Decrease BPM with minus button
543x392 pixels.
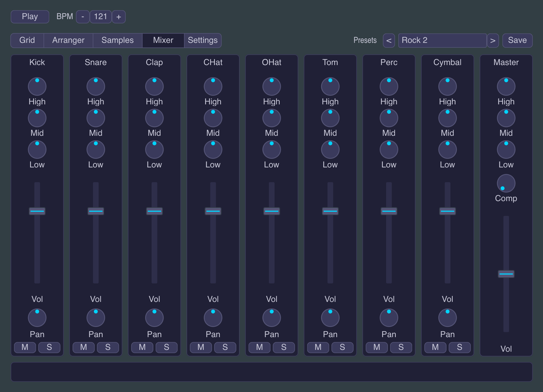(x=83, y=17)
